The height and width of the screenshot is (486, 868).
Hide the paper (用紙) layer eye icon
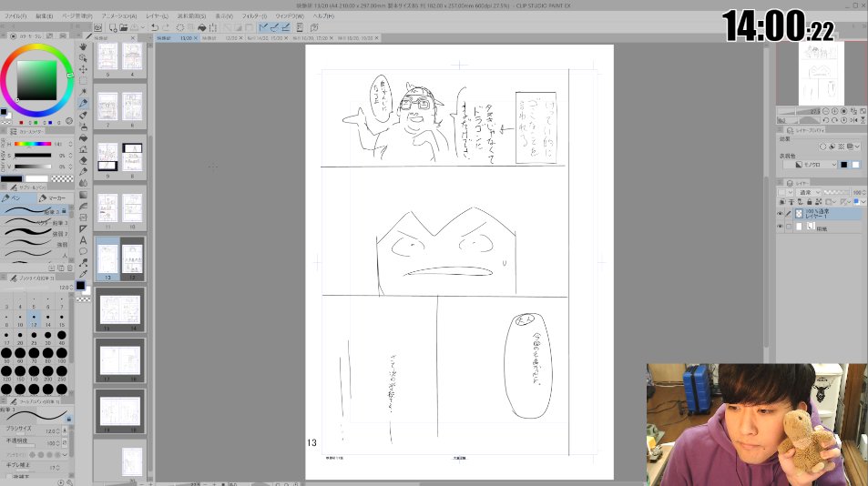pos(780,227)
